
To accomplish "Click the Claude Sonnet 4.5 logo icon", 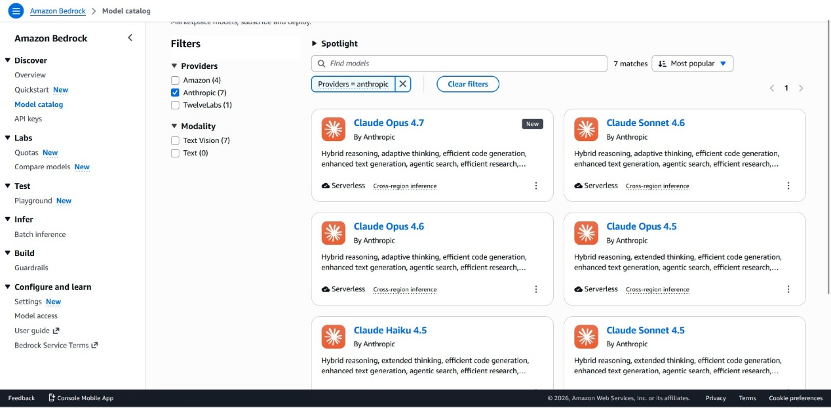I will [586, 337].
